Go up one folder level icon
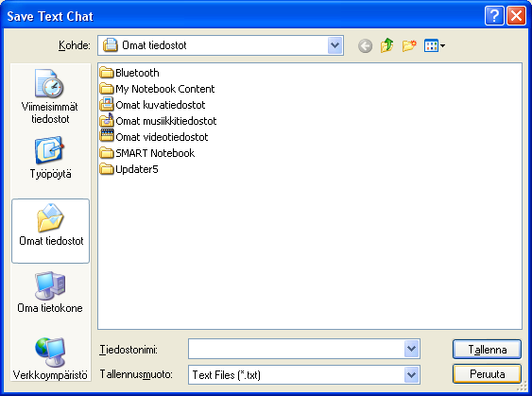Viewport: 532px width, 396px height. tap(387, 45)
